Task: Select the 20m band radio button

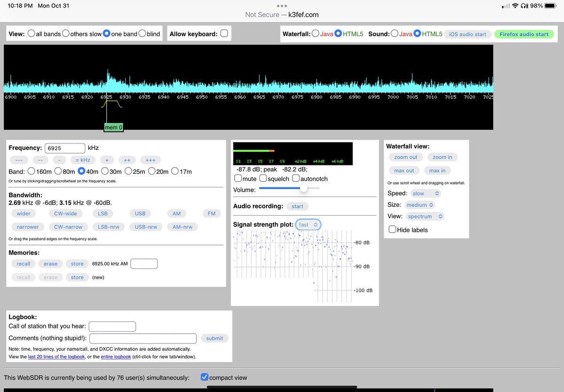Action: 152,171
